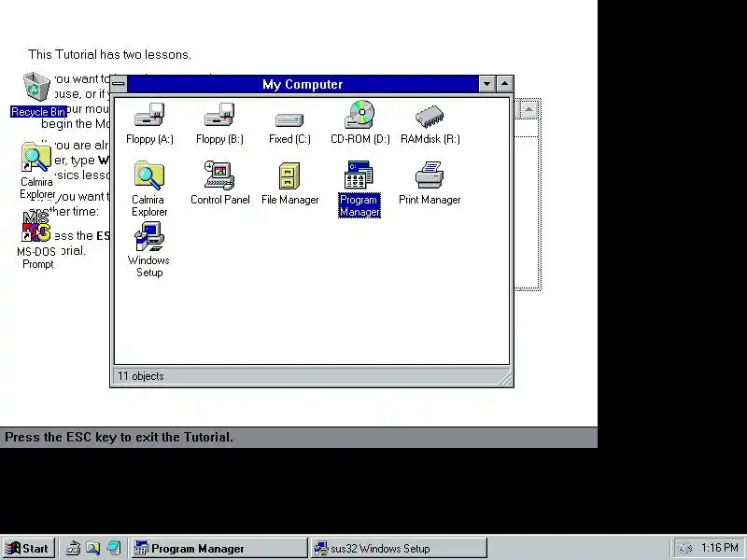Select the RAMdisk (R:) chip icon

[430, 124]
